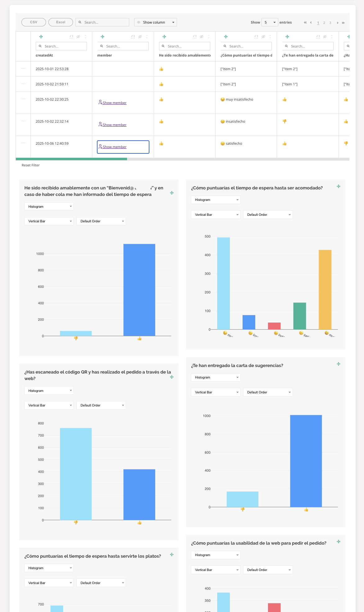Sort the ¿Cómo puntuarías el tiempo column
The width and height of the screenshot is (364, 612).
pos(270,37)
